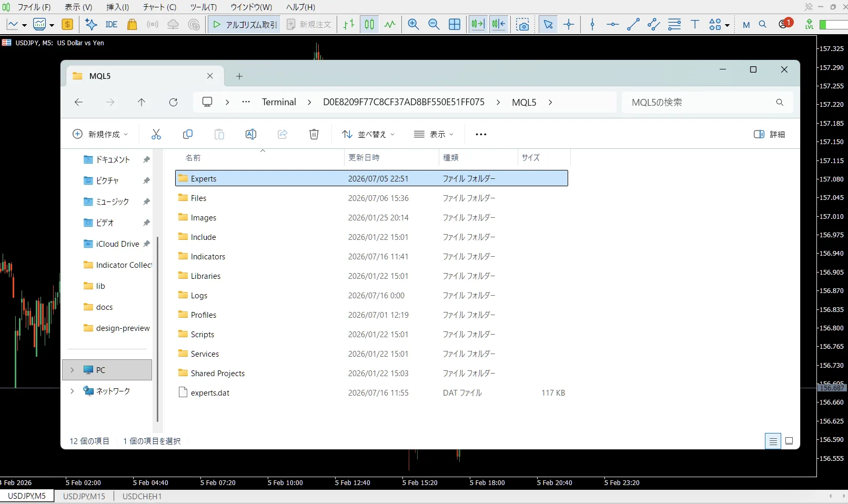The width and height of the screenshot is (848, 504).
Task: Open the ファイル (F) menu
Action: pos(34,7)
